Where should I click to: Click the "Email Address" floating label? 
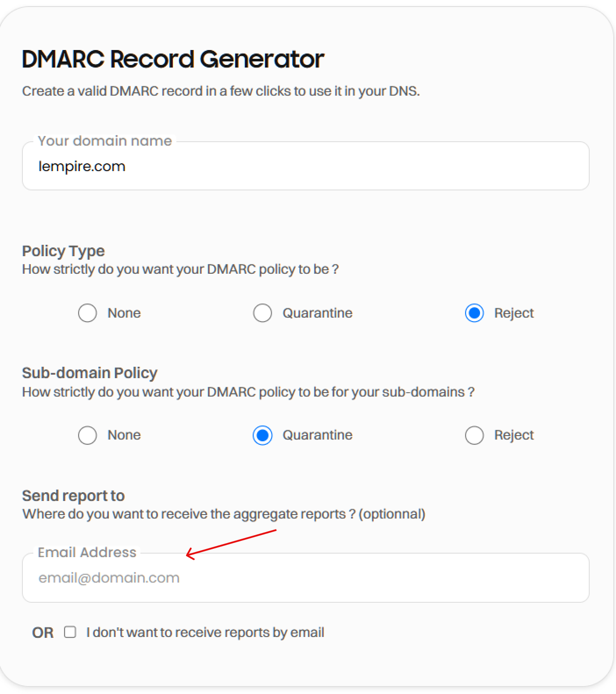[x=87, y=552]
